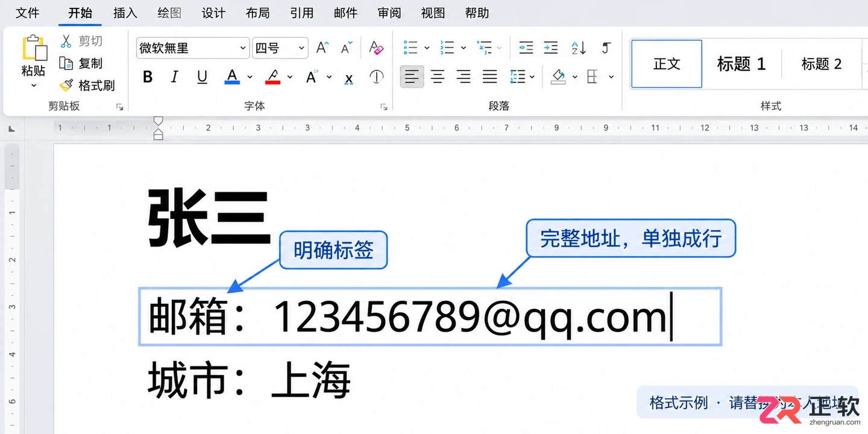The image size is (868, 434).
Task: Open the 布局 tab
Action: point(257,13)
